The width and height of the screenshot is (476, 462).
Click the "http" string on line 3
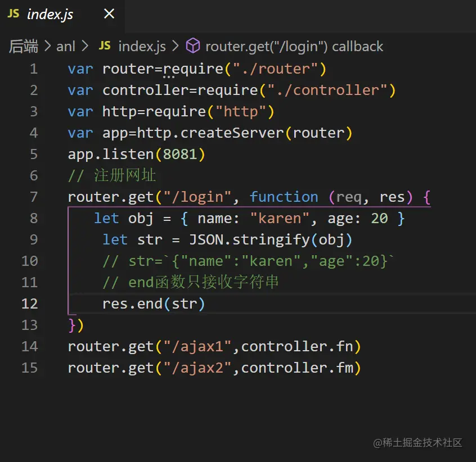[x=241, y=111]
